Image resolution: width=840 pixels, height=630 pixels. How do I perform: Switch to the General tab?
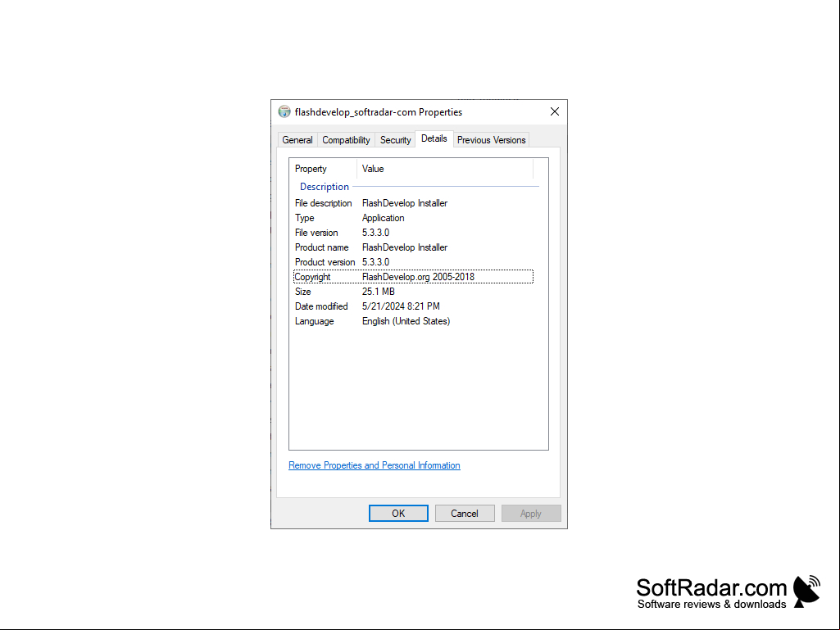[297, 140]
